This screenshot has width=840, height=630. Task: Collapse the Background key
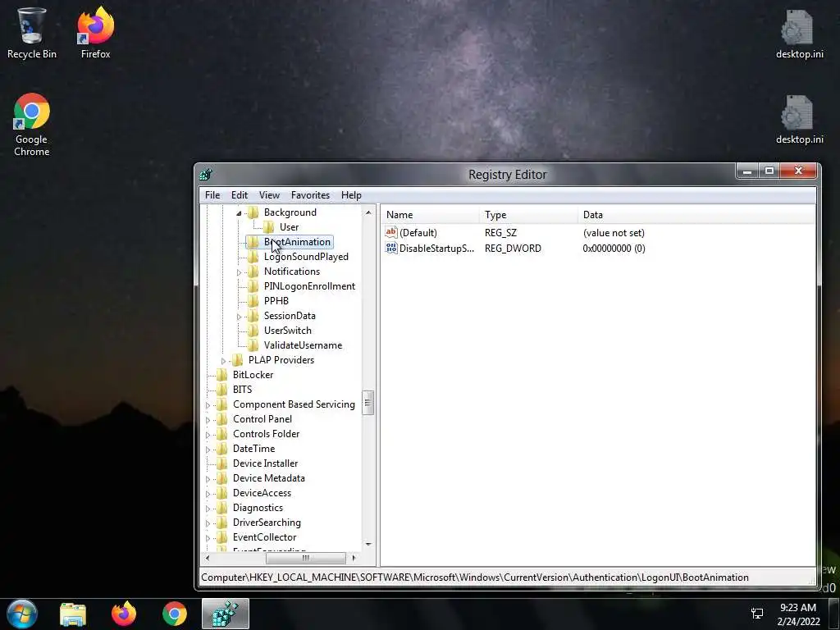point(239,212)
